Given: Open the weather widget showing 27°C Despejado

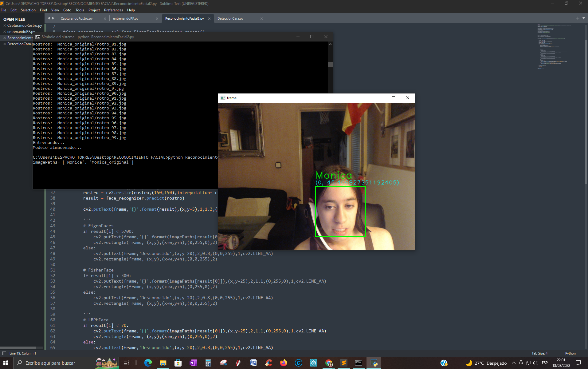Looking at the screenshot, I should click(484, 363).
